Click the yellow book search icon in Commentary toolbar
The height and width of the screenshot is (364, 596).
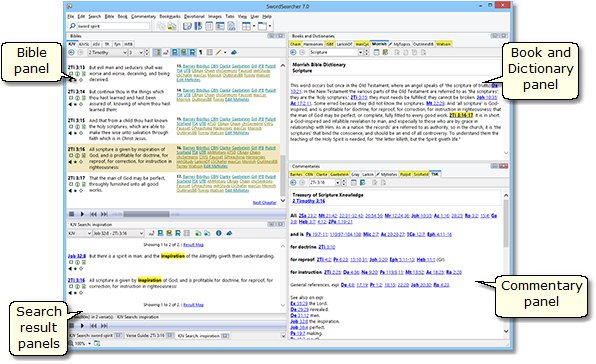363,183
